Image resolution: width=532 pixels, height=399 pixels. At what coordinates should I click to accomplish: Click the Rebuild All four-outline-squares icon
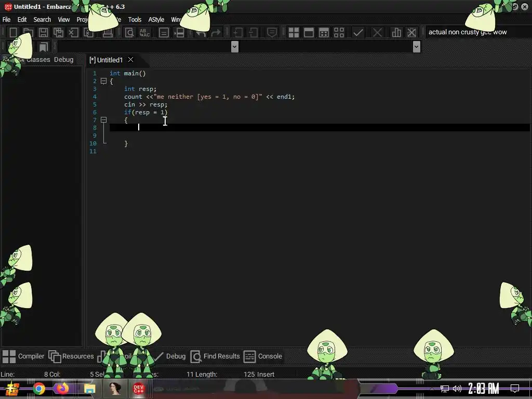point(339,33)
